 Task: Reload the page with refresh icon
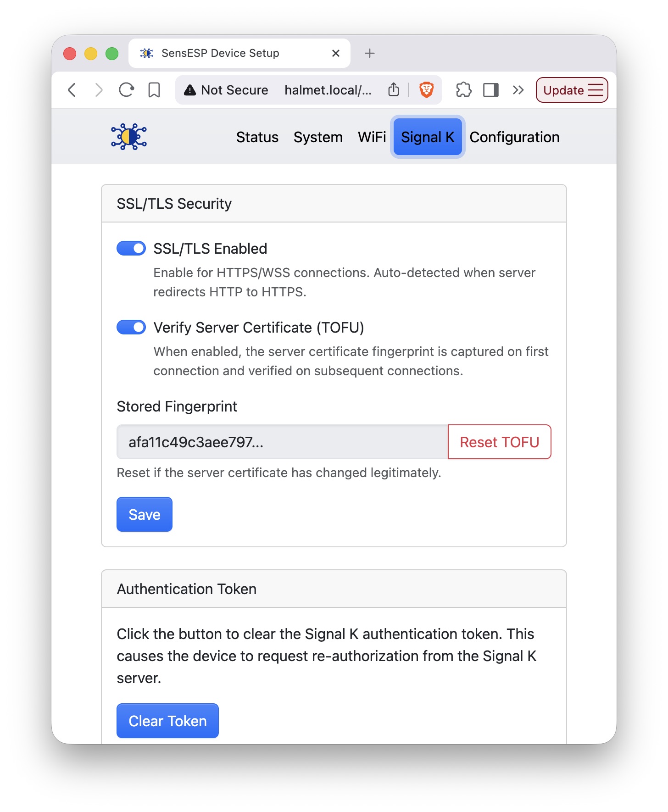coord(126,90)
